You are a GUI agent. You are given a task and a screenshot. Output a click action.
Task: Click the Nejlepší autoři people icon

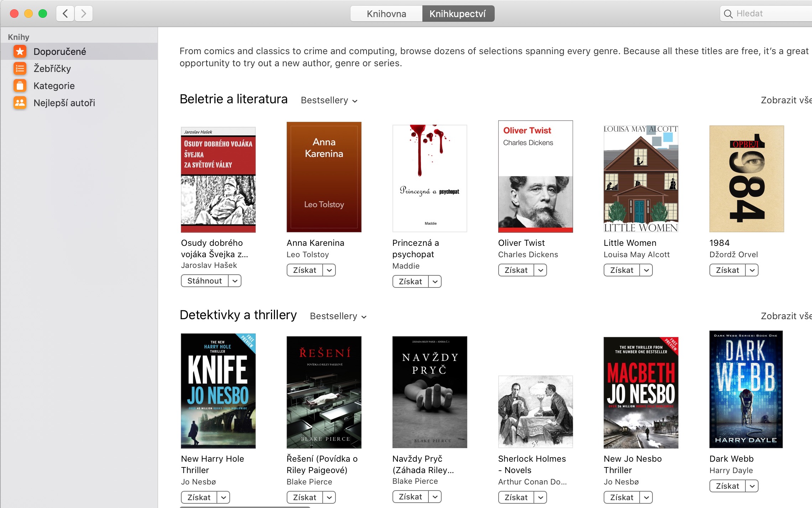click(20, 103)
